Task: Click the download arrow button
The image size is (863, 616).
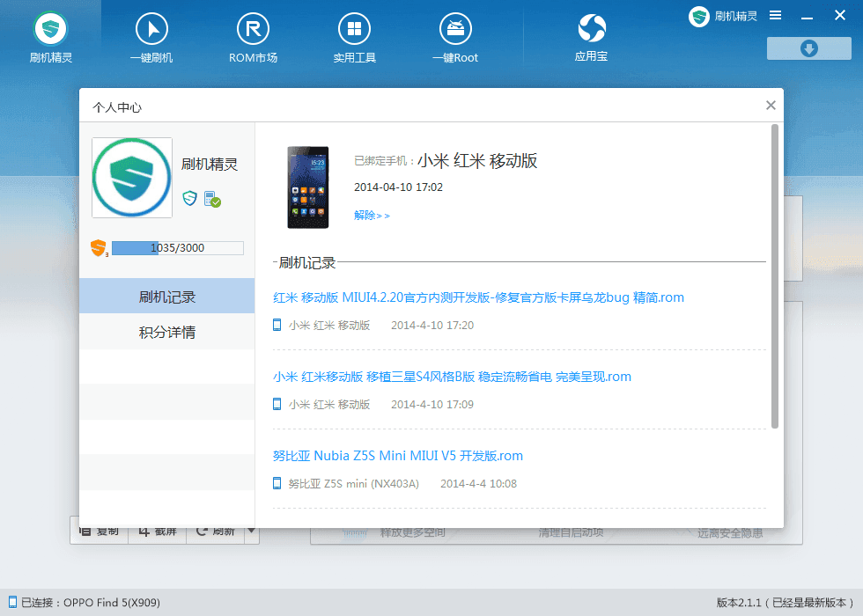Action: point(809,48)
